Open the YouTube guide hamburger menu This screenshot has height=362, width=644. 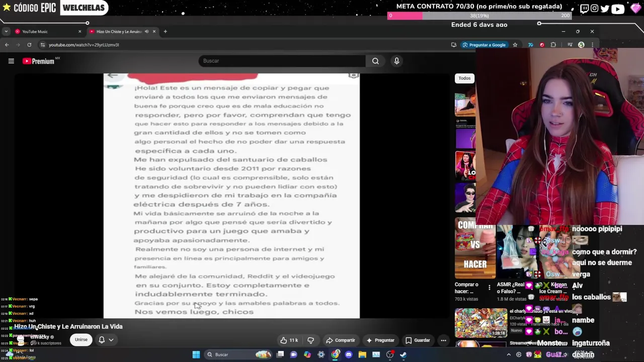pos(11,61)
